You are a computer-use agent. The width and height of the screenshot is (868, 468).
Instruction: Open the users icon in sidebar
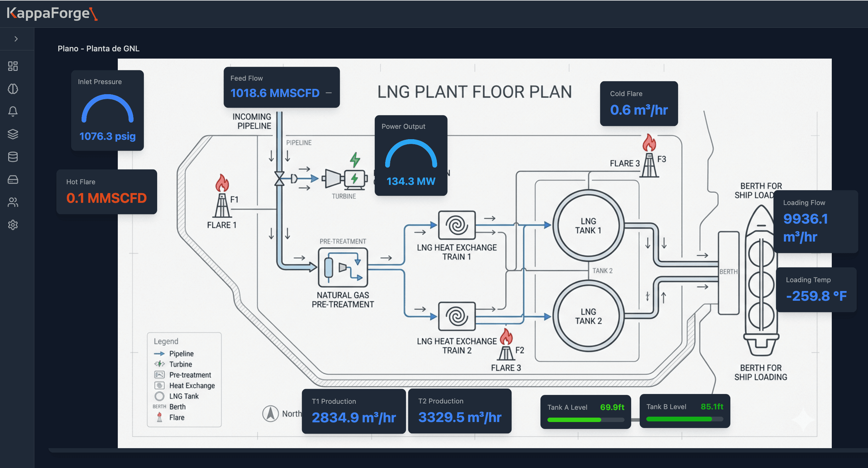pyautogui.click(x=13, y=202)
